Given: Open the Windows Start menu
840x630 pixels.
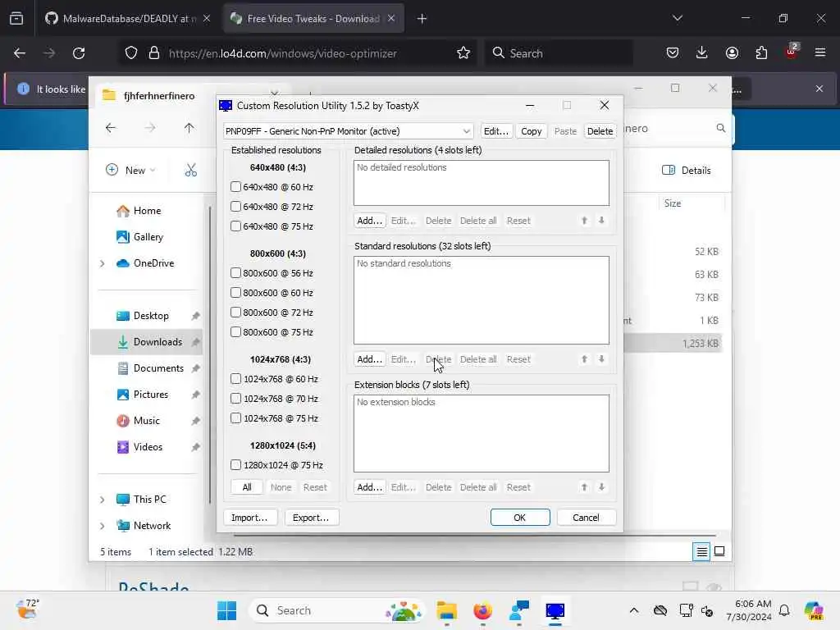Looking at the screenshot, I should click(x=227, y=610).
